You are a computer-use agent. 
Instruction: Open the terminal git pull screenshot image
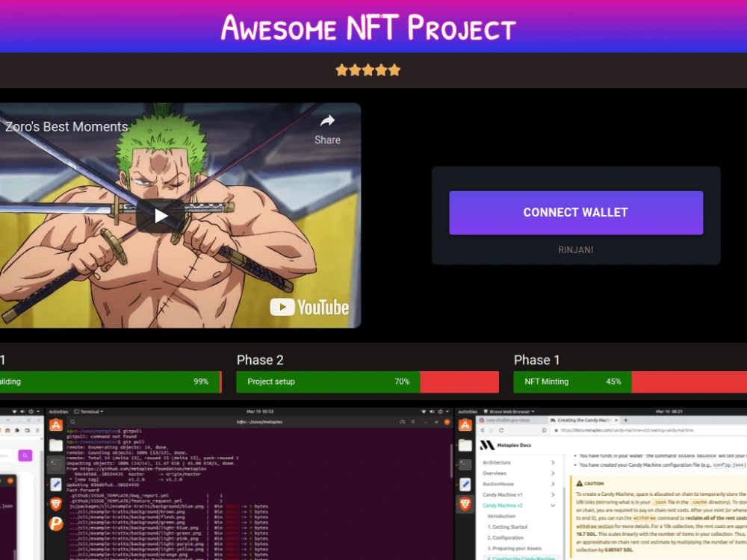pos(249,484)
